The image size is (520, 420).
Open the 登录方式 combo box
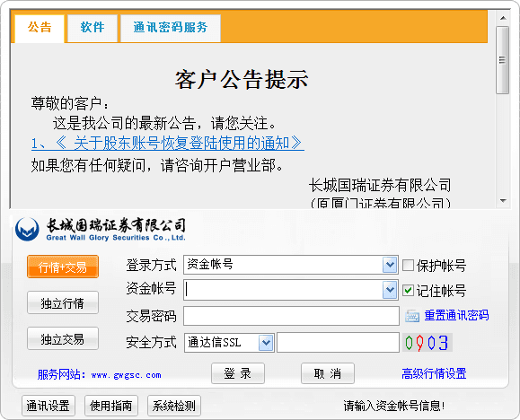tap(290, 265)
